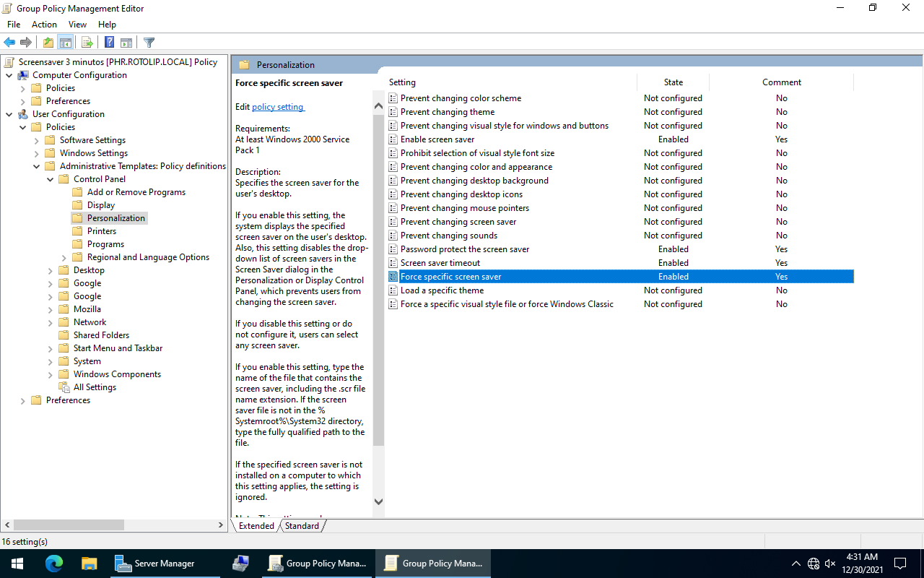The height and width of the screenshot is (578, 924).
Task: Open Microsoft Edge from the taskbar
Action: point(54,564)
